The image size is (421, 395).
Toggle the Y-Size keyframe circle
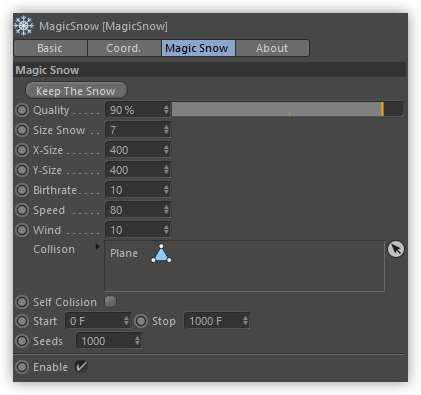click(x=22, y=170)
